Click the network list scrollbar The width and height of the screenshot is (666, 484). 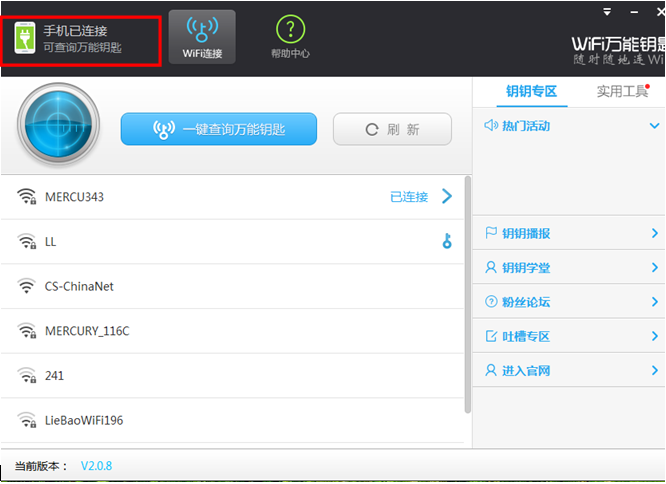click(468, 294)
